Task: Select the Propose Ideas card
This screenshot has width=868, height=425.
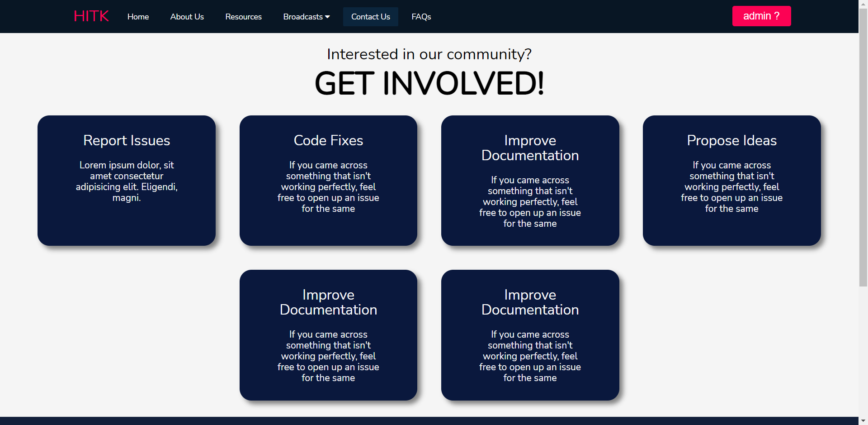Action: 732,181
